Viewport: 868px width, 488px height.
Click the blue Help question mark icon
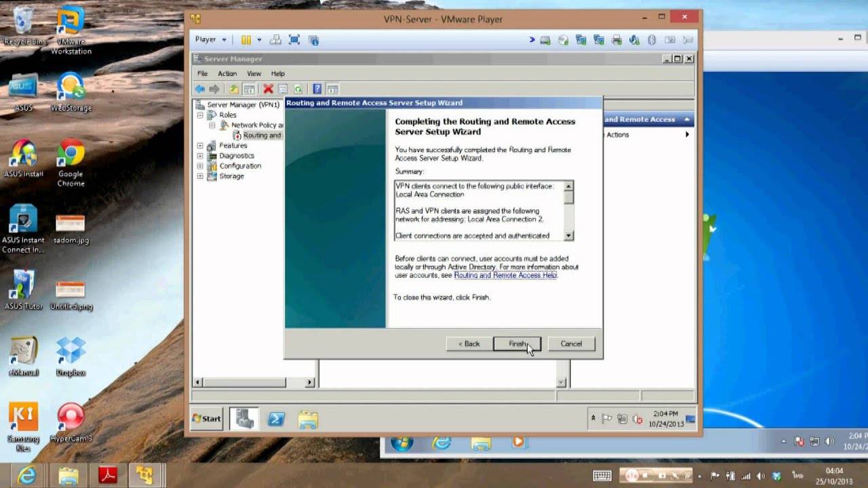click(x=317, y=89)
